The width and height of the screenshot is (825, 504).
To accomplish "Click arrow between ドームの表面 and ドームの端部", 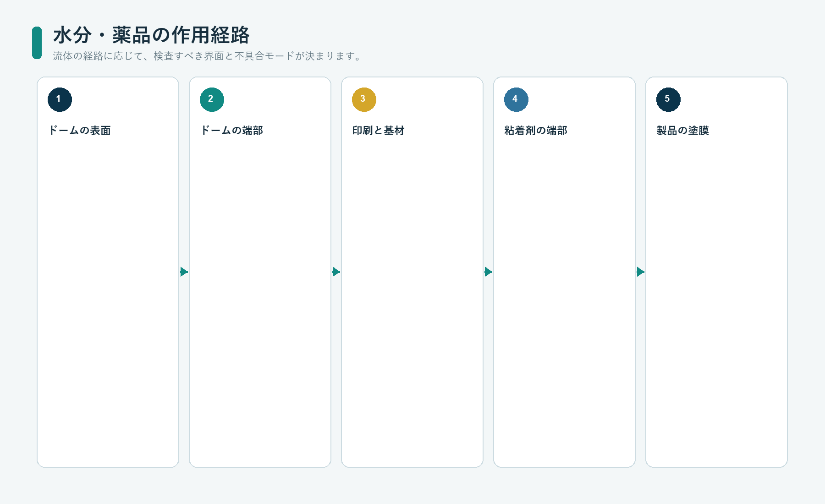I will tap(184, 272).
